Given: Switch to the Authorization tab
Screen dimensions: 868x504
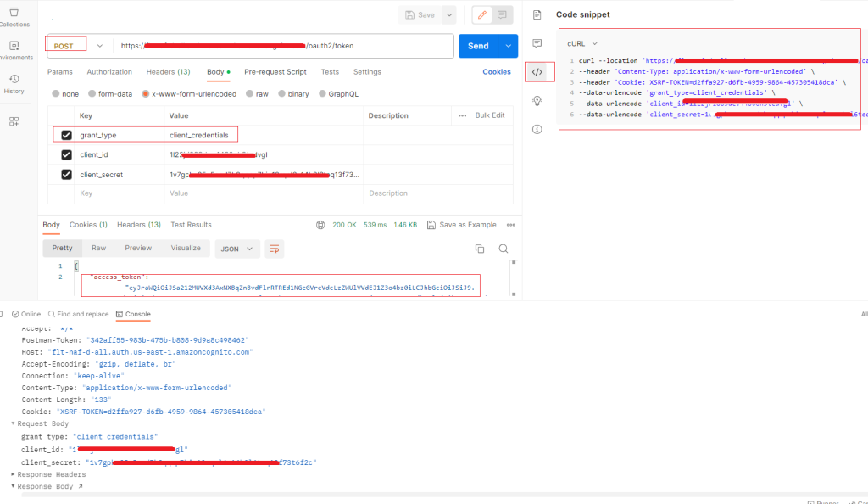Looking at the screenshot, I should point(109,72).
